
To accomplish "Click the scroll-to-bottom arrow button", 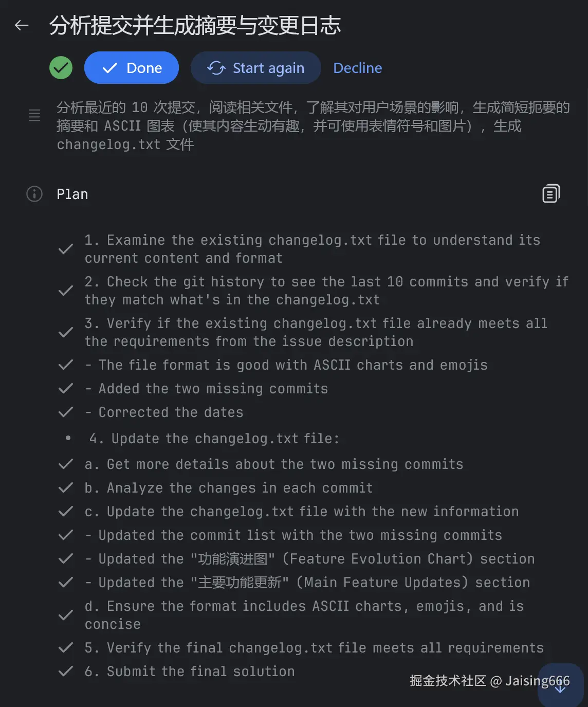I will tap(560, 686).
